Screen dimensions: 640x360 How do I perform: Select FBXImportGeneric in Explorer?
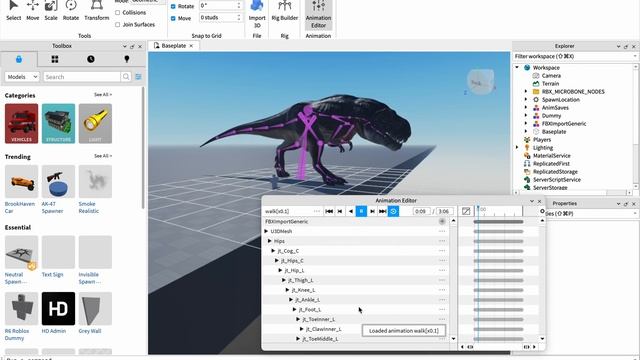[x=563, y=124]
